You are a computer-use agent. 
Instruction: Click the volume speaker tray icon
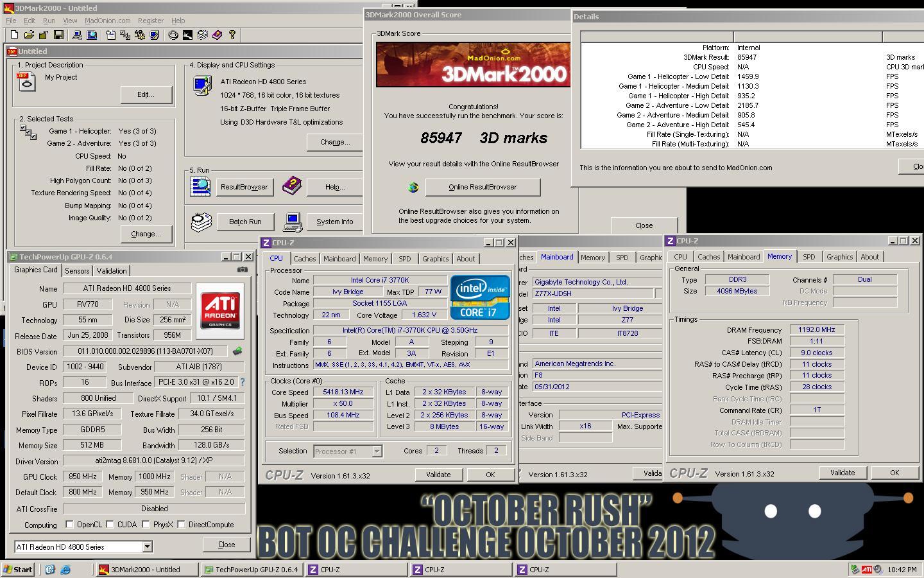point(877,569)
